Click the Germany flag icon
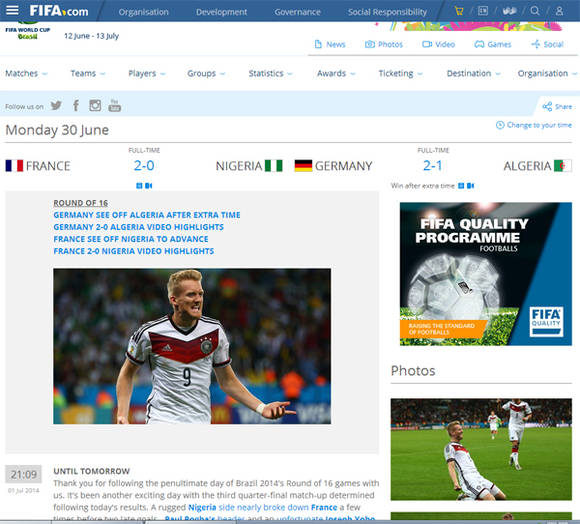580x524 pixels. (303, 166)
